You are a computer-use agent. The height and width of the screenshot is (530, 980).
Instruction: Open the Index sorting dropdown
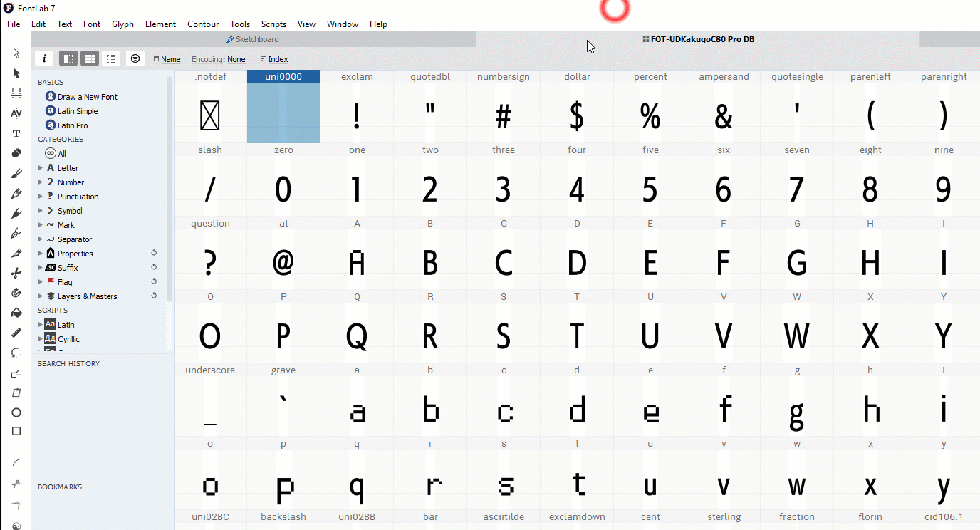point(274,59)
